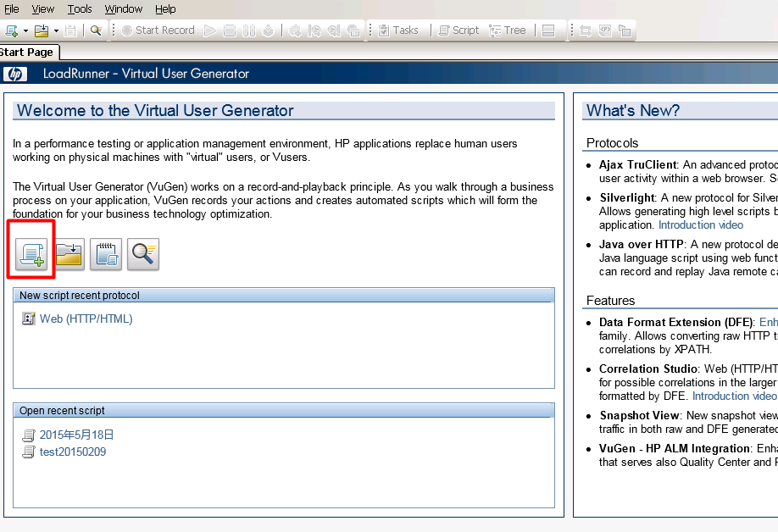Screen dimensions: 778x532
Task: Open the Help menu
Action: 165,9
